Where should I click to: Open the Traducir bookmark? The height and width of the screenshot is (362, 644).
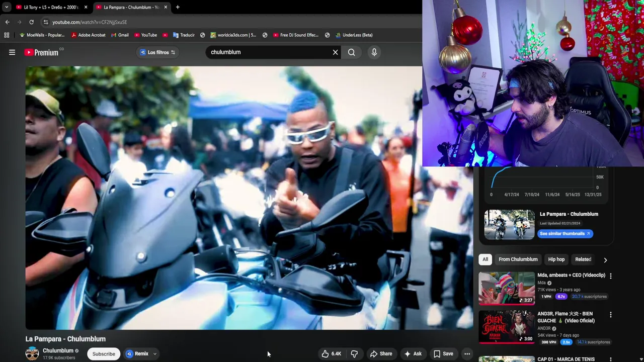pyautogui.click(x=184, y=35)
